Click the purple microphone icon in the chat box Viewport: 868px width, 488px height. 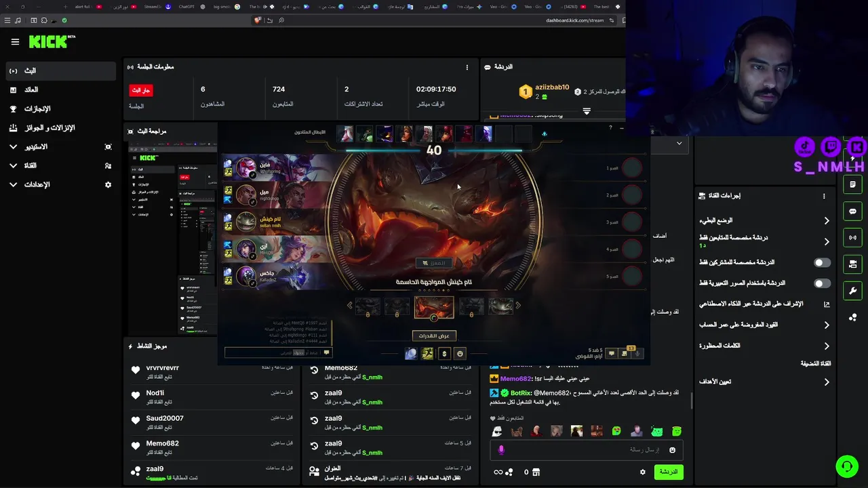[501, 450]
